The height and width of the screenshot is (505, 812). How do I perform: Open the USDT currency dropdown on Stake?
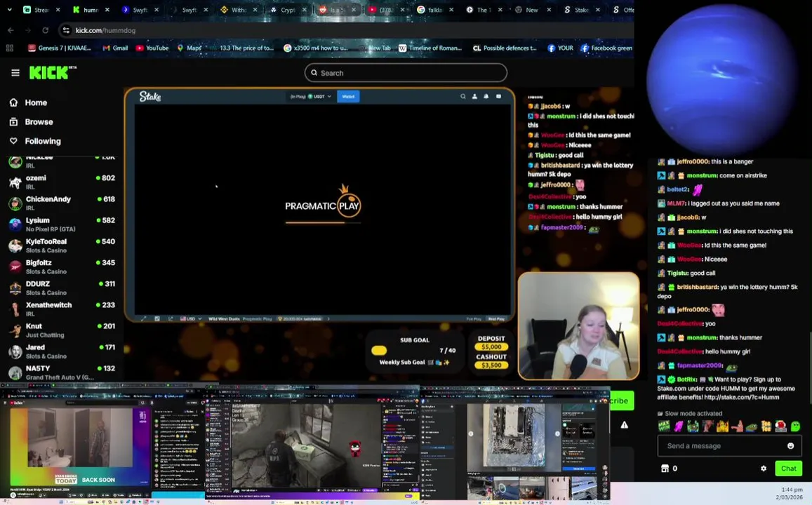[319, 96]
